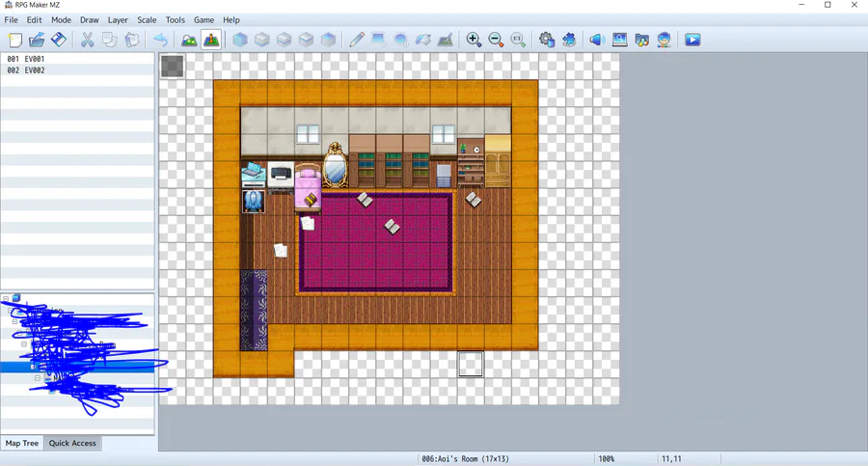
Task: Select the automatic layer icon
Action: 240,40
